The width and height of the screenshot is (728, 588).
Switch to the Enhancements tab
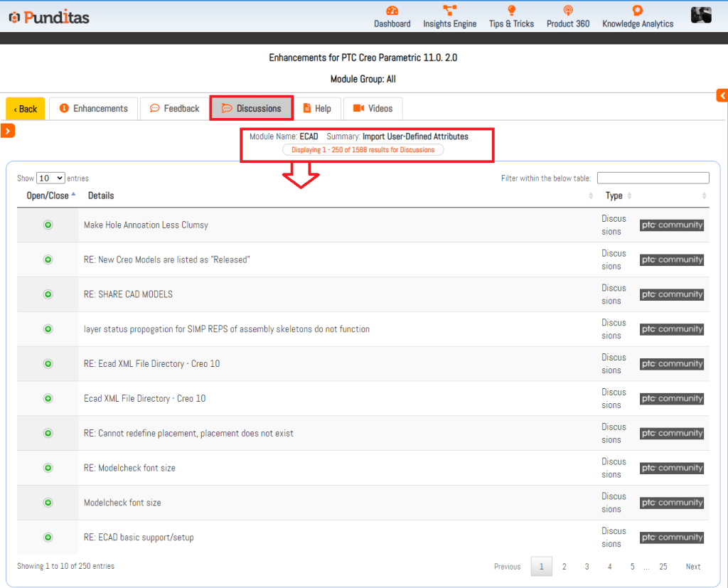(x=93, y=109)
